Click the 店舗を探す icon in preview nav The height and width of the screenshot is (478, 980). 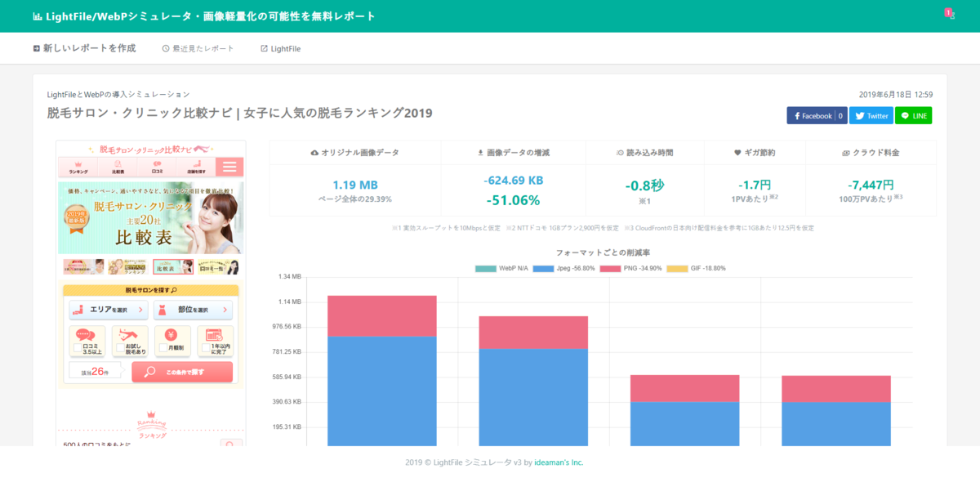pos(196,163)
